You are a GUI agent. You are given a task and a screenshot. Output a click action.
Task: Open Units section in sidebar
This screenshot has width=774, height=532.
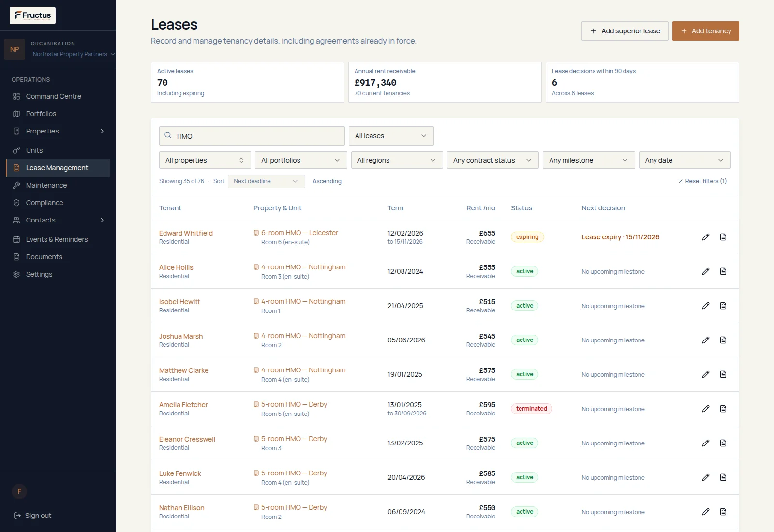click(58, 150)
